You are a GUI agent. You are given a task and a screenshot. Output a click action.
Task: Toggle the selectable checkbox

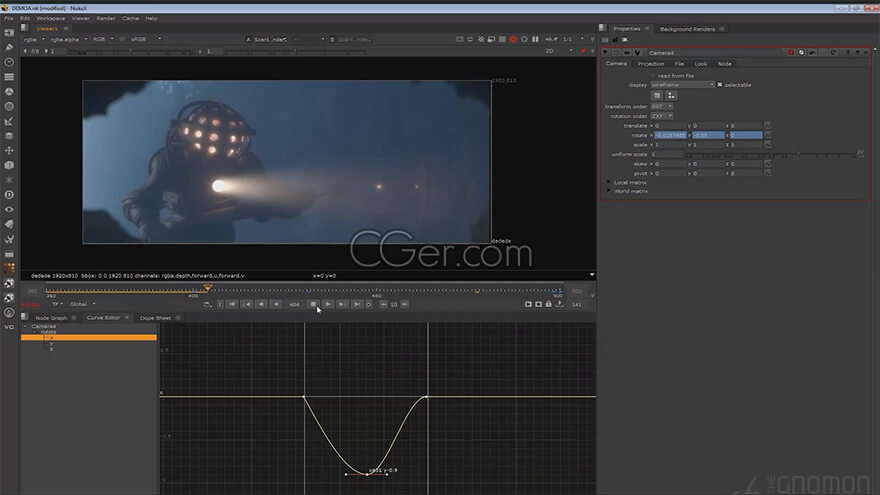pos(720,85)
